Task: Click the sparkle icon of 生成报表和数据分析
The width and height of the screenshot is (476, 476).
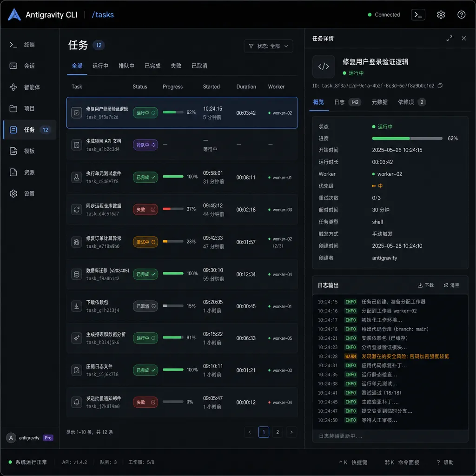Action: point(77,338)
